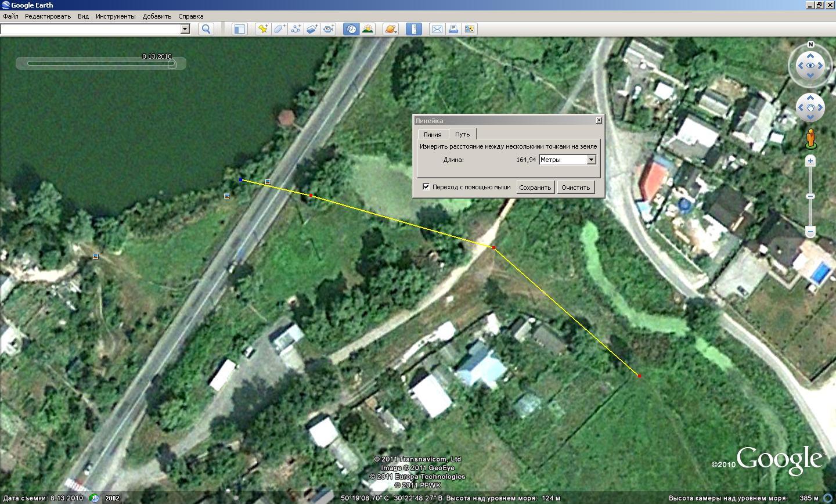Click the print icon
Image resolution: width=836 pixels, height=504 pixels.
pyautogui.click(x=453, y=29)
